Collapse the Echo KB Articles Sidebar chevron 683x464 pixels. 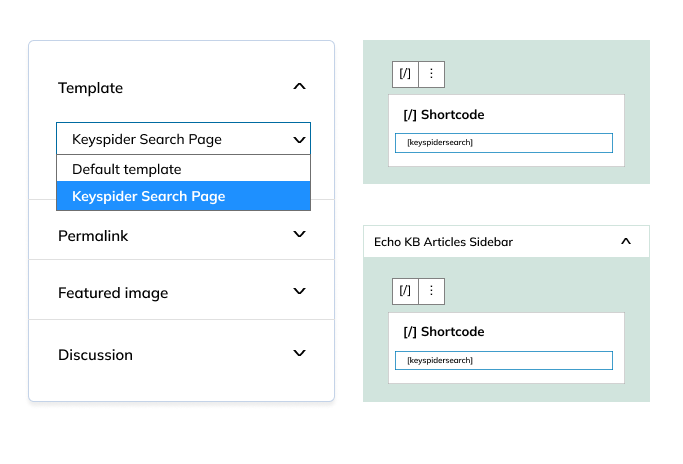point(626,241)
